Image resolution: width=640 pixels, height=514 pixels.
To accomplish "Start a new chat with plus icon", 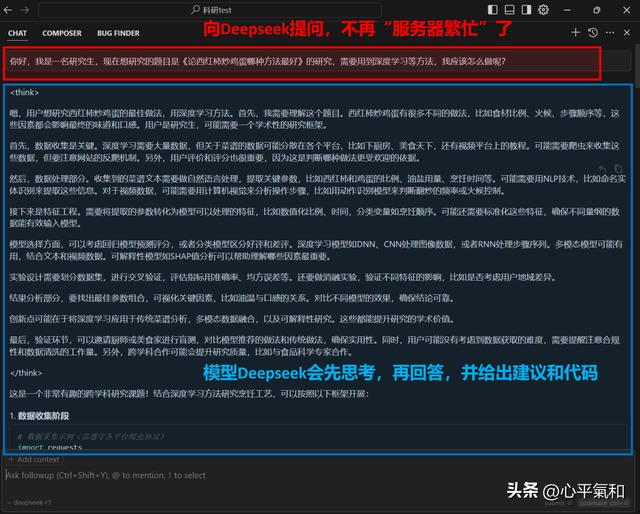I will (x=574, y=32).
